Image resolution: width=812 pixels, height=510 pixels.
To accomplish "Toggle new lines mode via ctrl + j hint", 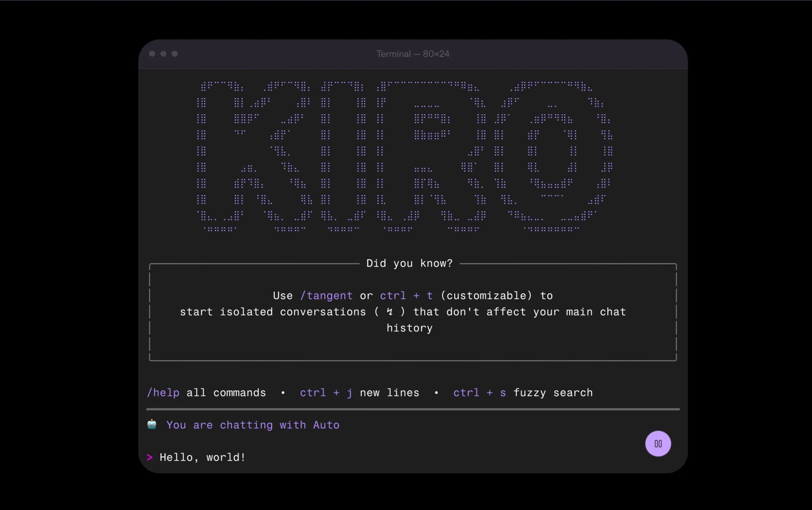I will coord(325,393).
